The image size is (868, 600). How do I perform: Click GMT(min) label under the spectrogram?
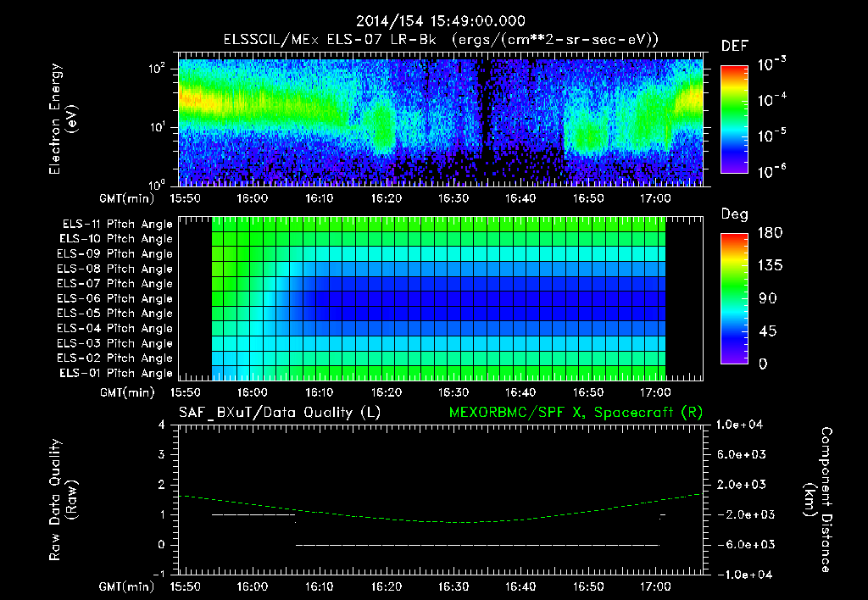(x=126, y=198)
